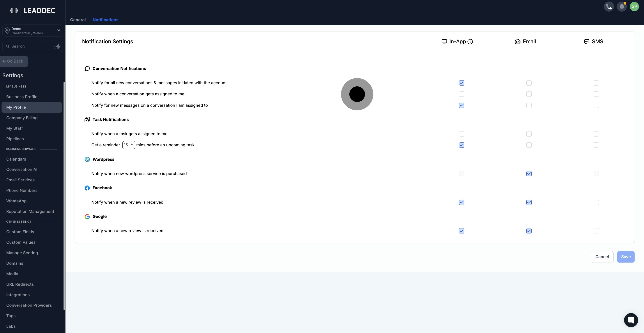Enable SMS when conversation assigned to me

point(596,94)
